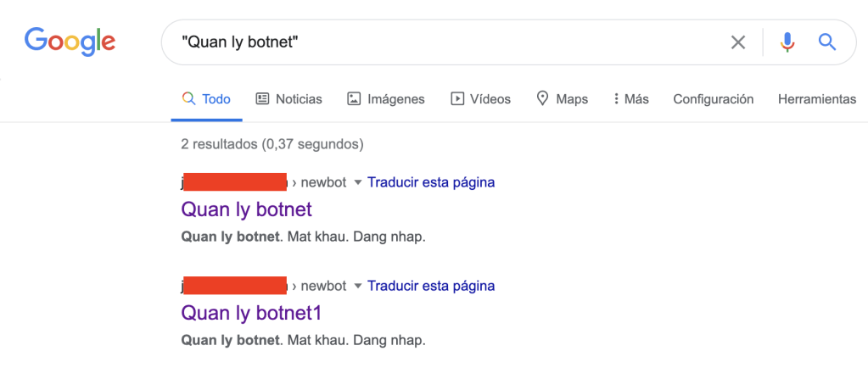Open the "Quan ly botnet1" result link
Image resolution: width=868 pixels, height=379 pixels.
tap(252, 313)
